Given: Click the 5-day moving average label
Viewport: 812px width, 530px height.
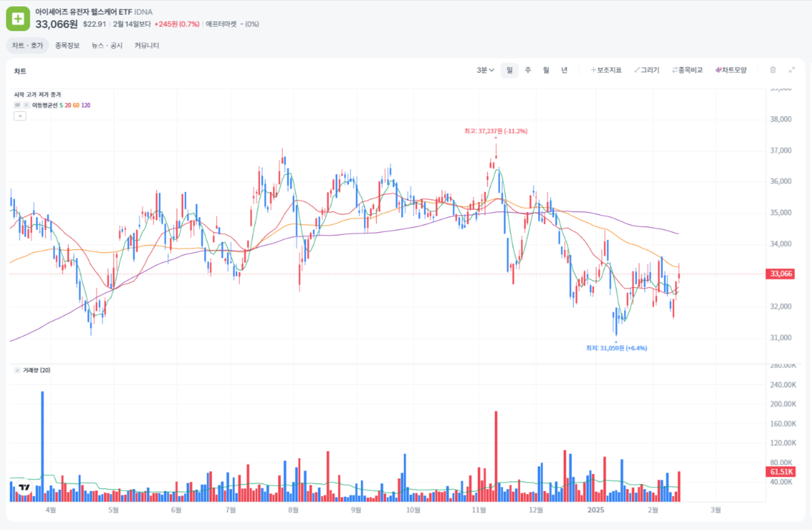Looking at the screenshot, I should tap(61, 105).
